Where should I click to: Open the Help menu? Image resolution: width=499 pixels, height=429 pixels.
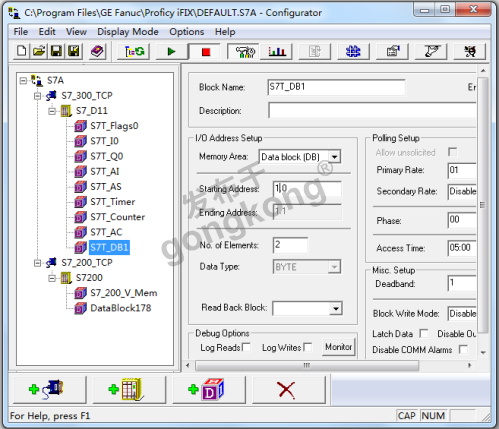[225, 32]
